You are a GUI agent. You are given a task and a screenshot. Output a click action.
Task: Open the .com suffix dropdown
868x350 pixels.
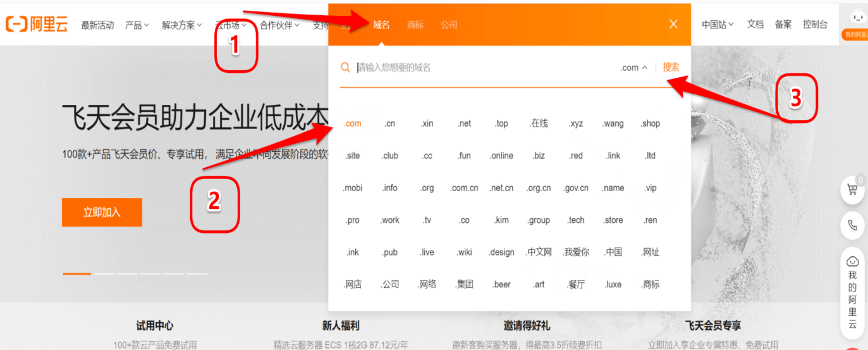click(x=634, y=68)
